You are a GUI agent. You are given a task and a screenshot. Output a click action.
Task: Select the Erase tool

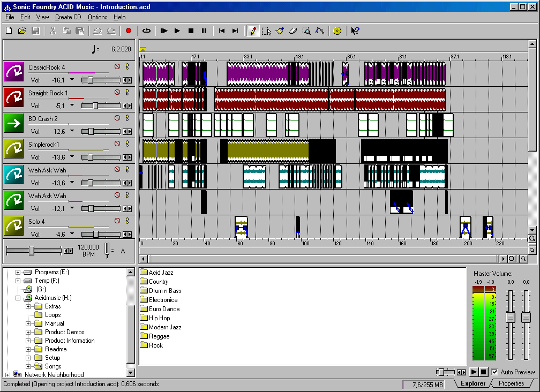pos(292,31)
